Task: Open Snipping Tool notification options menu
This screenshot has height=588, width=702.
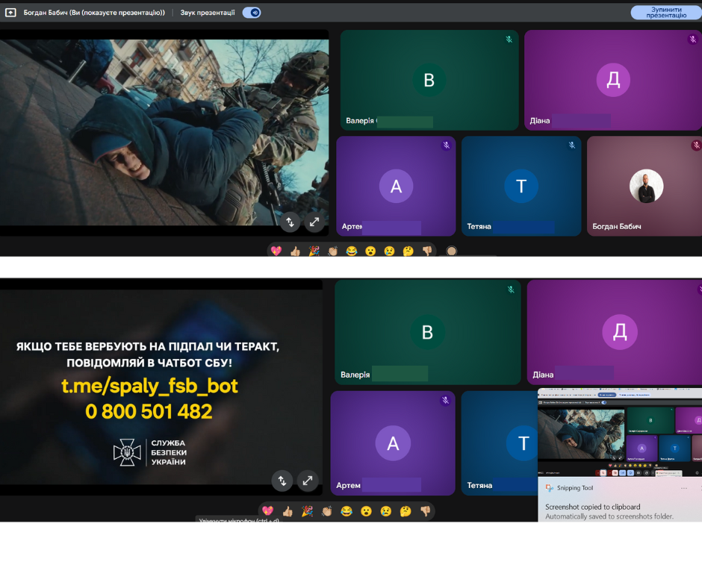Action: (683, 488)
